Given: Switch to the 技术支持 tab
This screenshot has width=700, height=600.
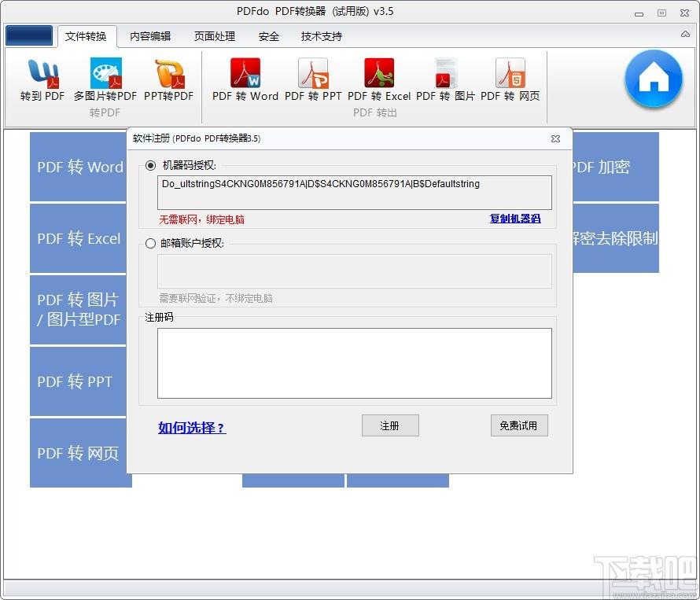Looking at the screenshot, I should pos(322,36).
